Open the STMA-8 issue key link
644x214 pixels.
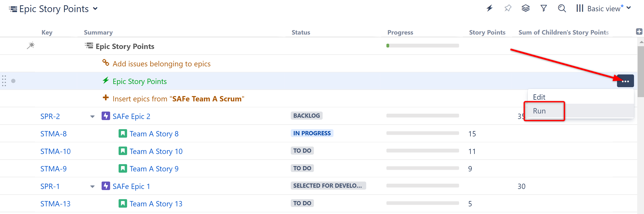(x=54, y=134)
